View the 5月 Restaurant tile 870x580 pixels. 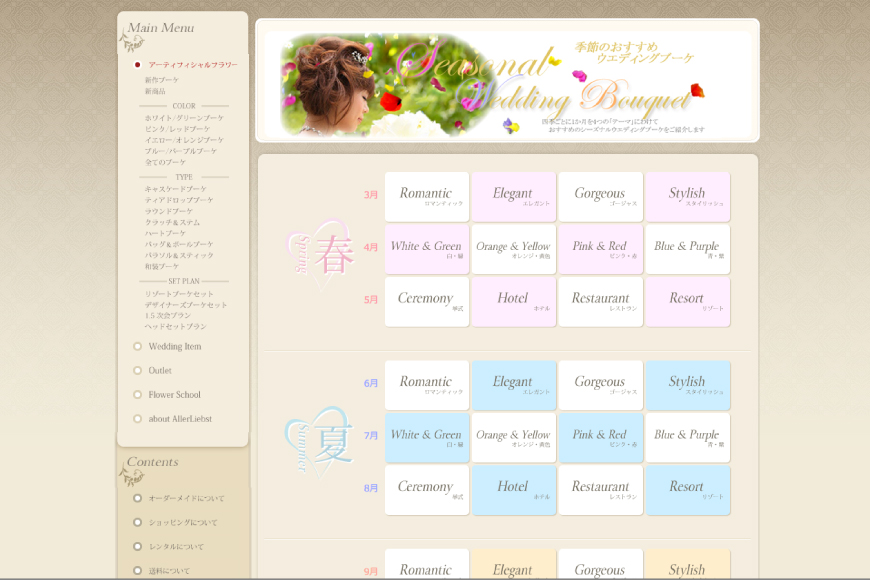click(x=601, y=302)
